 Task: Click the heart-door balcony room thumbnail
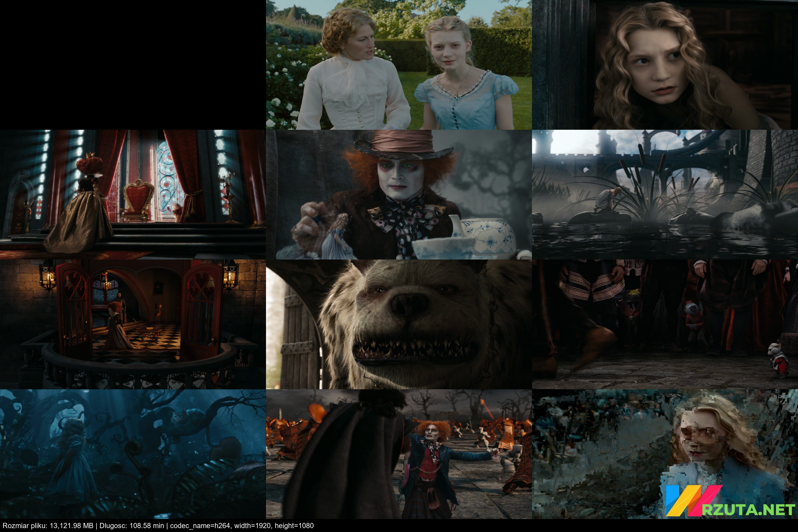coord(132,324)
